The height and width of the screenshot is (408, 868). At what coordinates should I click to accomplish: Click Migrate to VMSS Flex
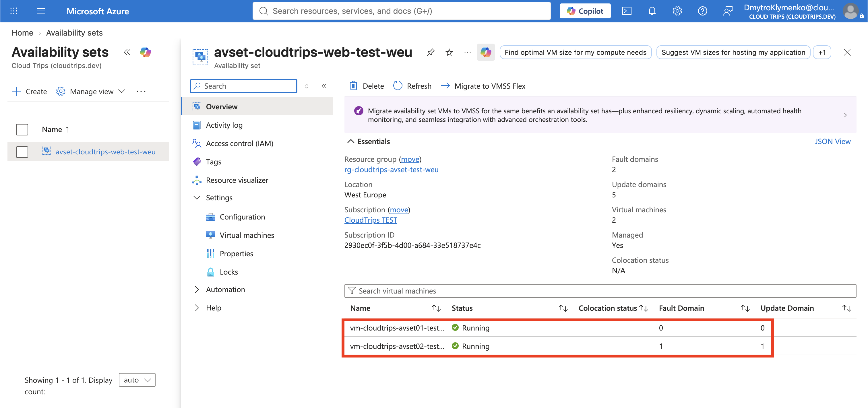tap(483, 86)
